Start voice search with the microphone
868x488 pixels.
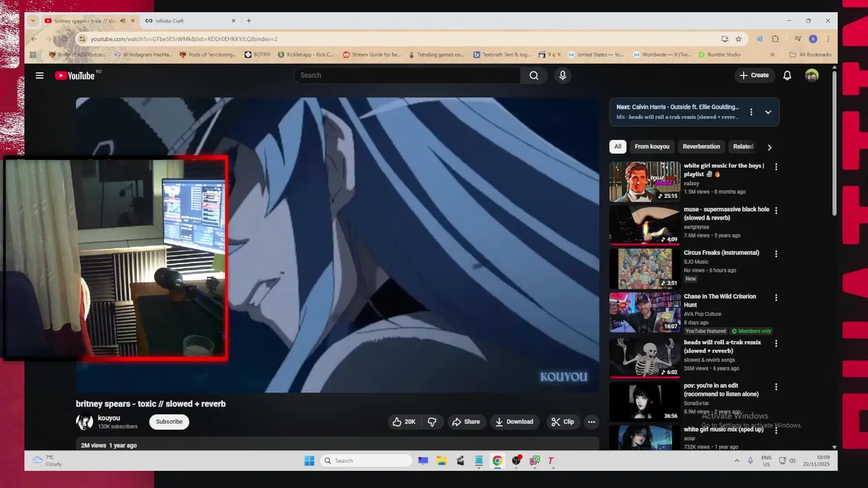(562, 75)
